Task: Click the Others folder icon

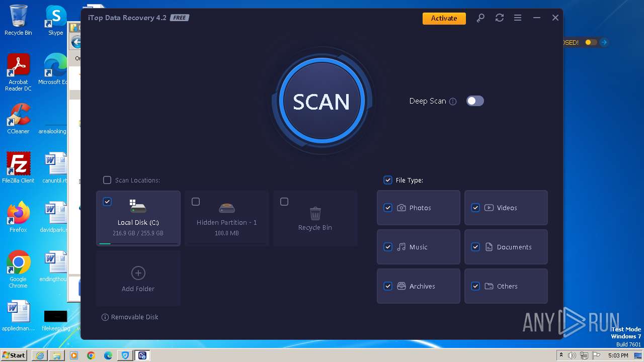Action: (489, 286)
